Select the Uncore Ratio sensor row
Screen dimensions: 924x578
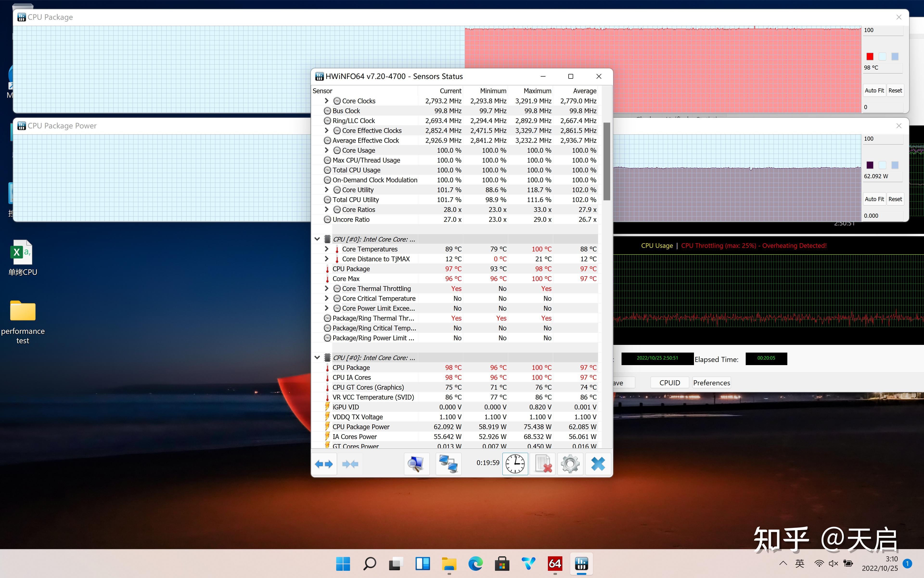click(455, 219)
